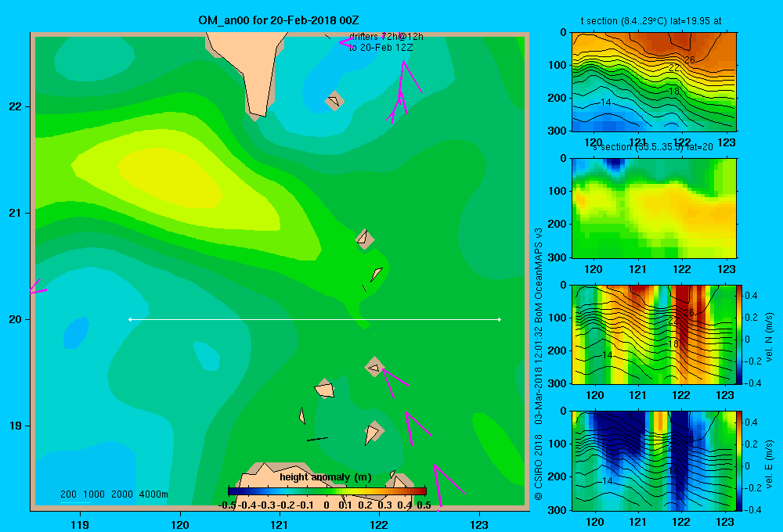Click depth label 300 on s section axis
783x532 pixels.
pos(557,257)
